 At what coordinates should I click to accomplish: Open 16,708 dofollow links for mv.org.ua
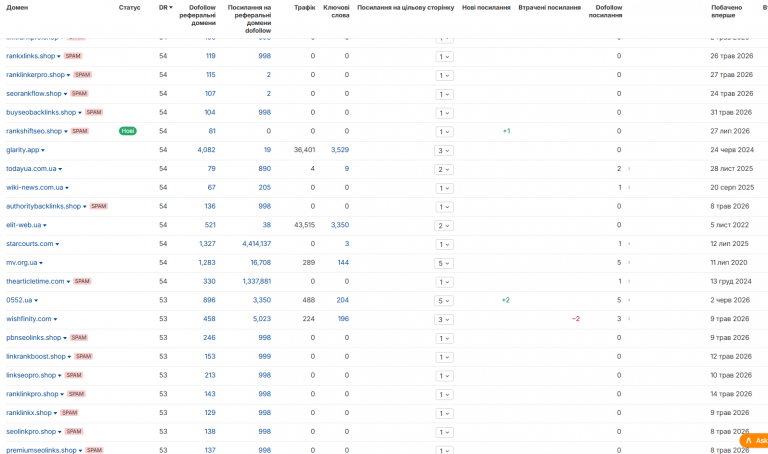[261, 263]
